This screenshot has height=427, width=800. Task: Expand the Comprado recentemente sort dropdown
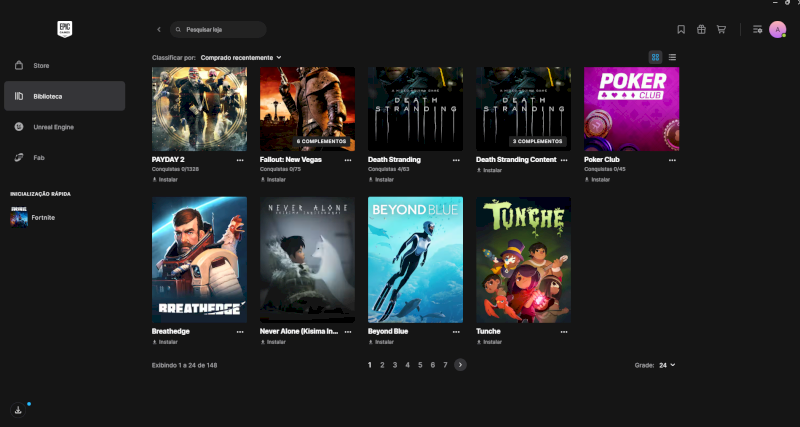(x=241, y=58)
